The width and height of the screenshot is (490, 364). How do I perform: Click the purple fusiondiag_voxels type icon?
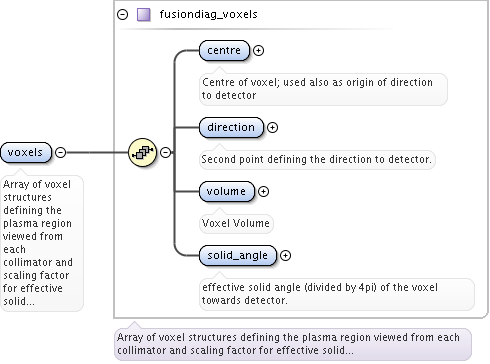pyautogui.click(x=144, y=15)
